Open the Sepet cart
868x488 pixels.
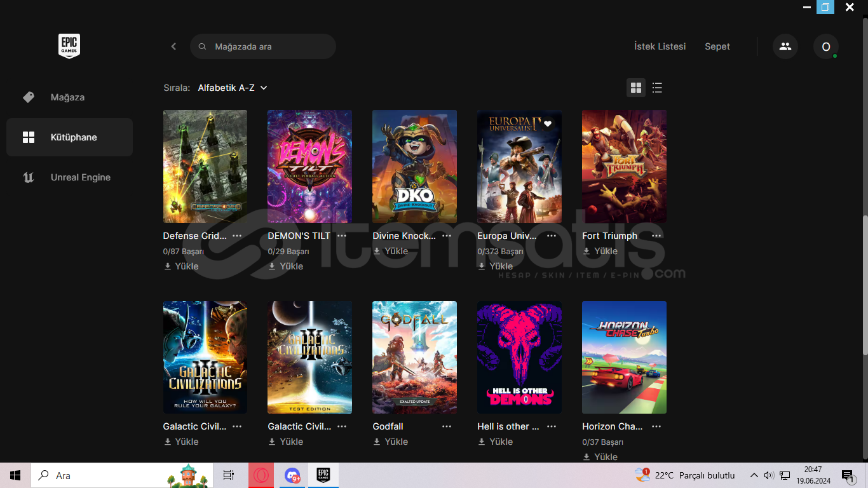pos(717,46)
